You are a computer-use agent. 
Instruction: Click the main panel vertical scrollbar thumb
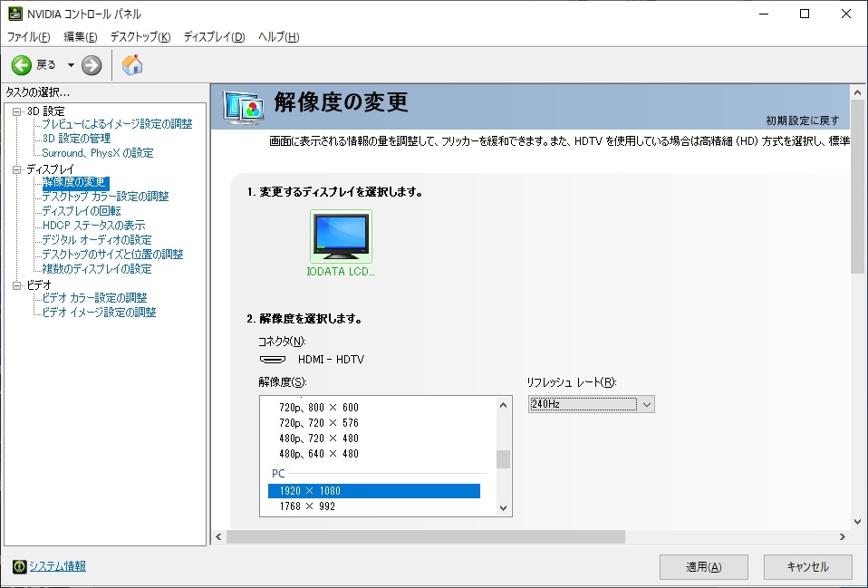(x=857, y=187)
